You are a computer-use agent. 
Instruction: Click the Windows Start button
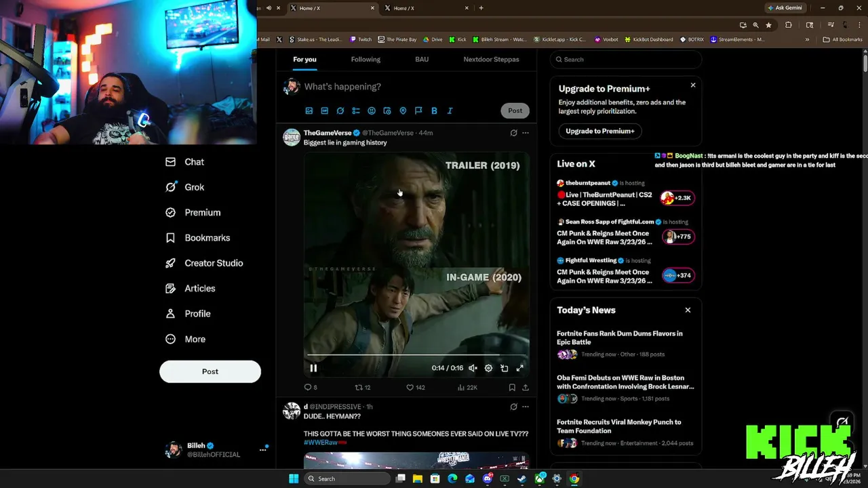[294, 479]
